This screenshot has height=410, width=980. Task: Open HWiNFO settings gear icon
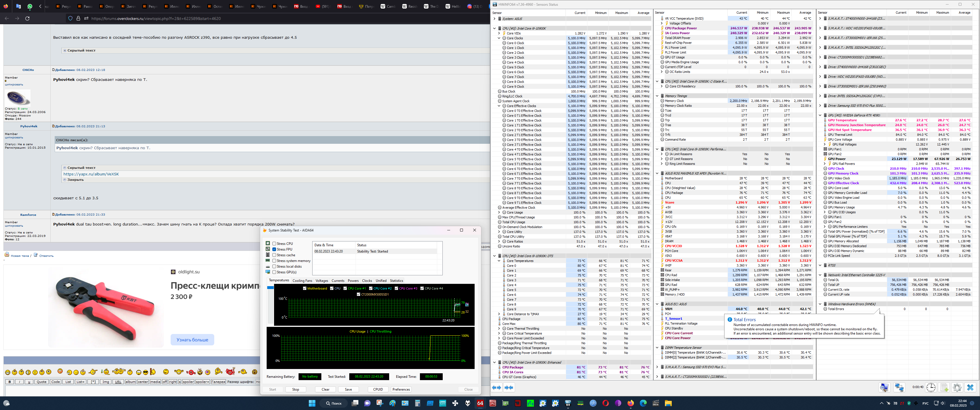pyautogui.click(x=957, y=388)
